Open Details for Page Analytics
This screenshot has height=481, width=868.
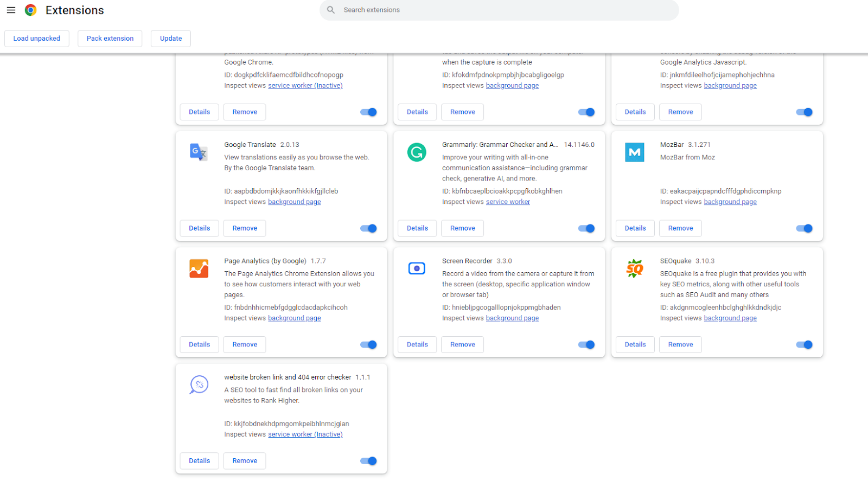(x=200, y=345)
